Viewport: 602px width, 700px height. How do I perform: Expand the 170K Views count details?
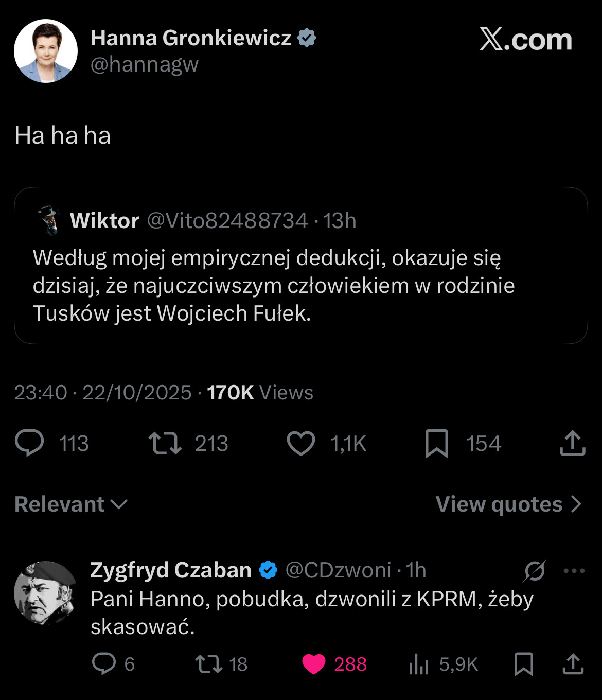260,393
